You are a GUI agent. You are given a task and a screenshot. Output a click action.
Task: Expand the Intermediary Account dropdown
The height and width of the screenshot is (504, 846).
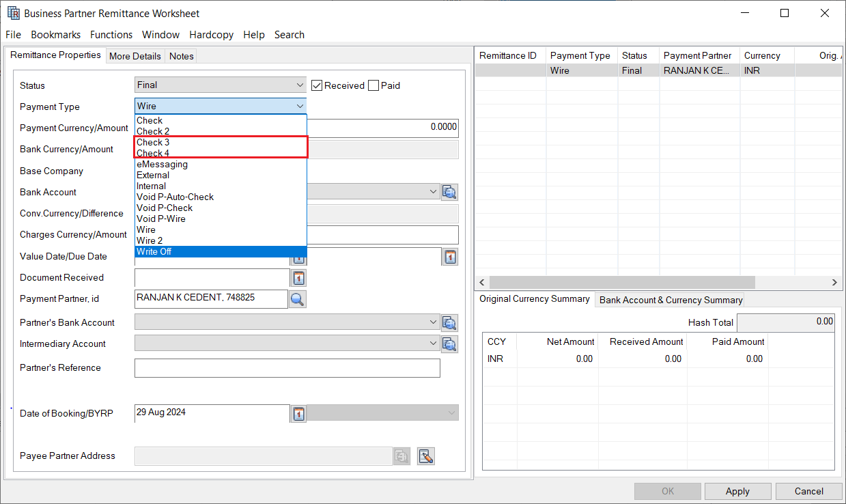[x=433, y=344]
